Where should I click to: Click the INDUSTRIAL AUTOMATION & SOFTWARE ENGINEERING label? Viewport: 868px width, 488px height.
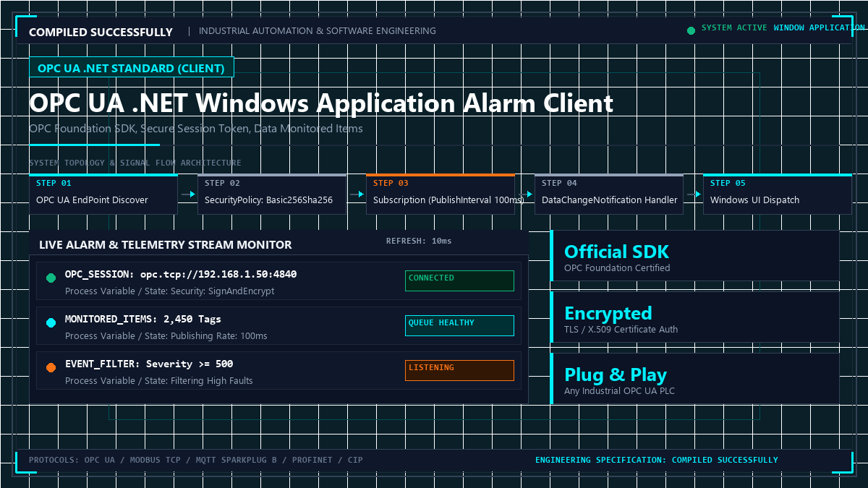coord(318,31)
